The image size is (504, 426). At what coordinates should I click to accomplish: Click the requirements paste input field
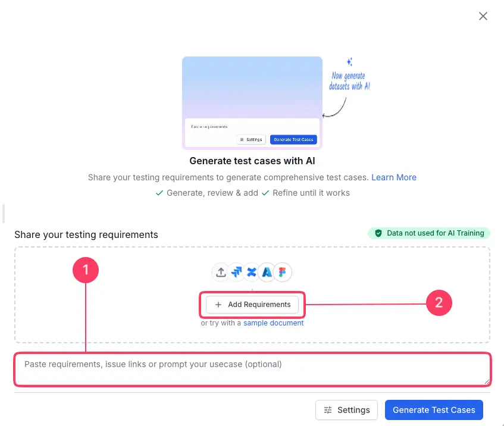coord(252,369)
